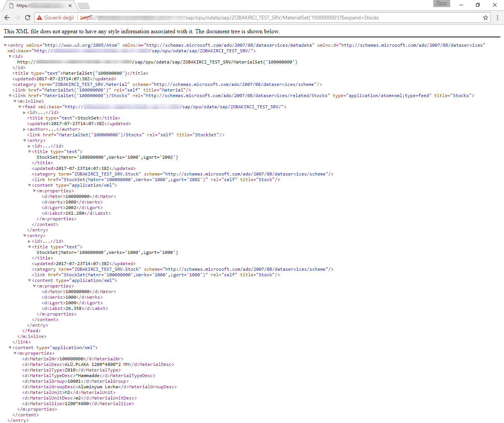Expand the id node in the Lgort 2002 entry

[x=30, y=146]
